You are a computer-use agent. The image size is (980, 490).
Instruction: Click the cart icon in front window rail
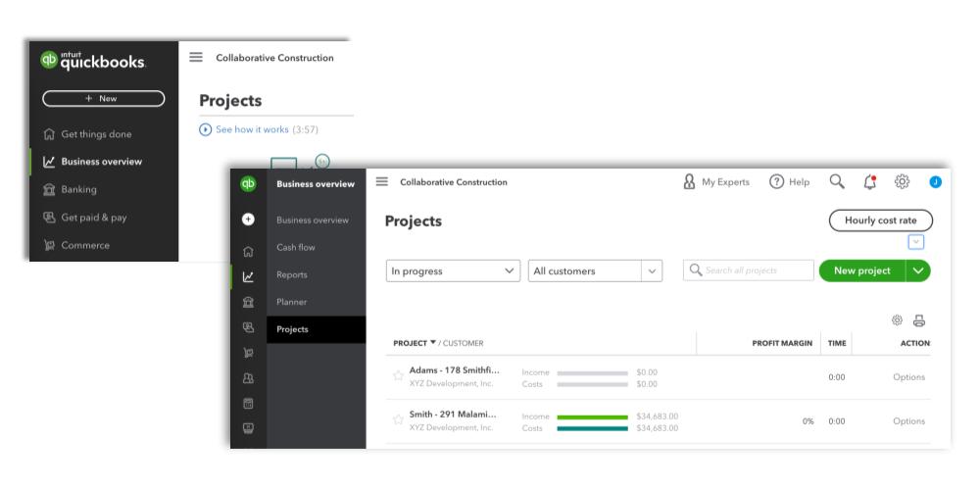click(248, 353)
